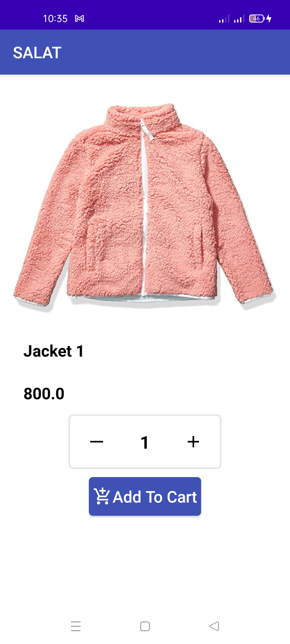Tap the quantity value 1 field
Screen dimensions: 290x644
(x=145, y=442)
